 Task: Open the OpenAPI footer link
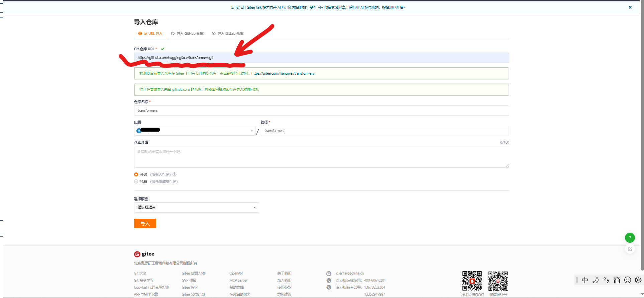point(236,273)
